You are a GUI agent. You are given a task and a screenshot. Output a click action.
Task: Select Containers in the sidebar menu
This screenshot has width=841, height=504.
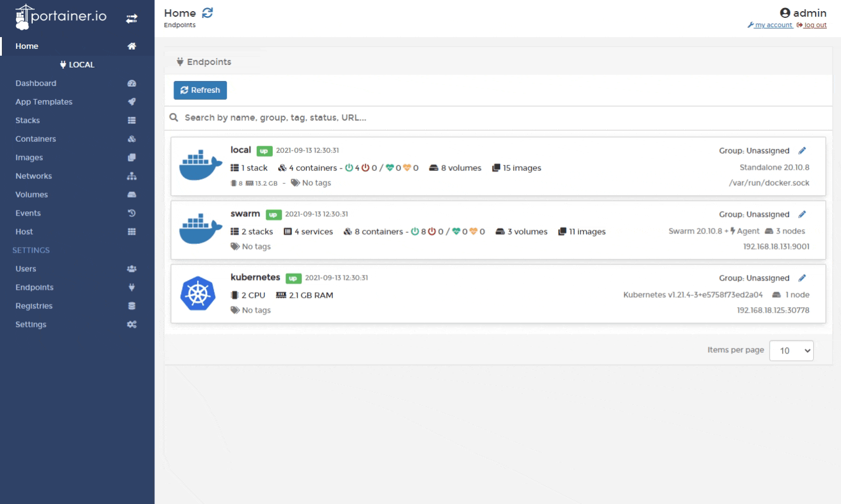coord(36,139)
